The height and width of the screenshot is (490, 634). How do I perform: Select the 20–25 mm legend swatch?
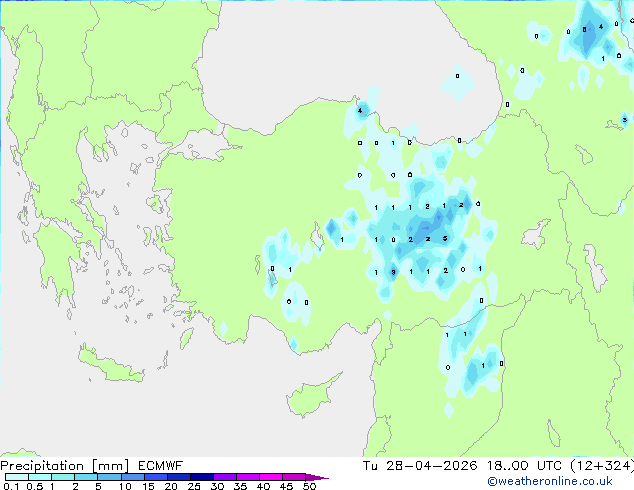tap(179, 477)
